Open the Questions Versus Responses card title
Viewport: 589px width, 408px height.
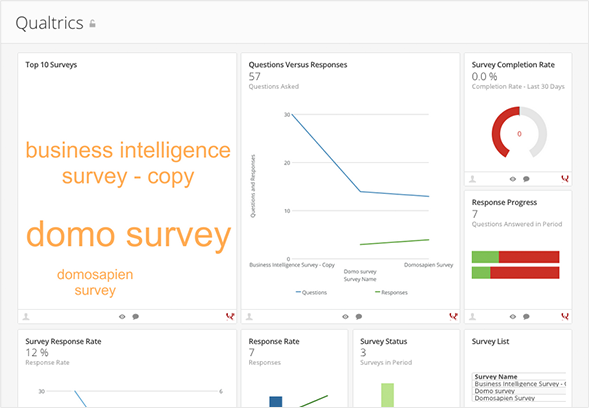point(298,65)
